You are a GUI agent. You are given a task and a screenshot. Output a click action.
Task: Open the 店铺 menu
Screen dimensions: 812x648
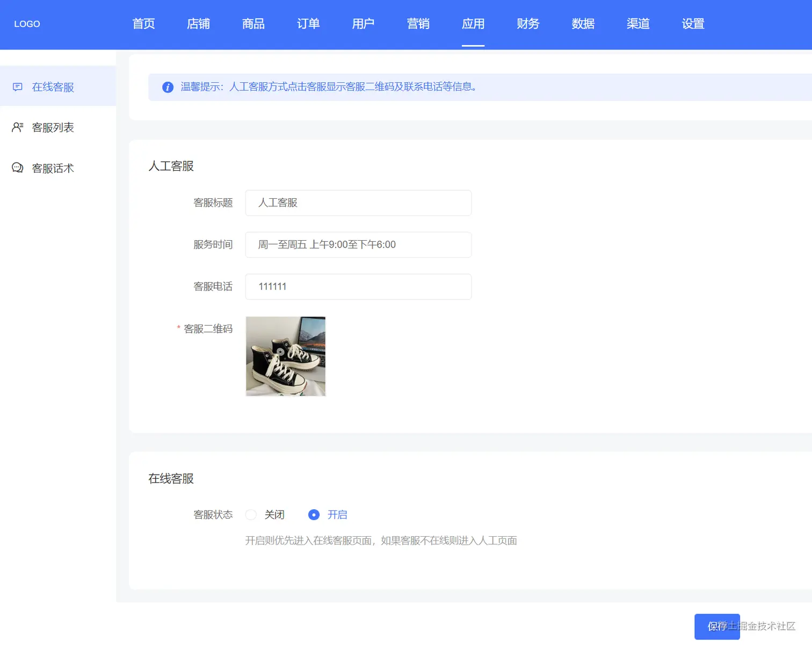[199, 24]
